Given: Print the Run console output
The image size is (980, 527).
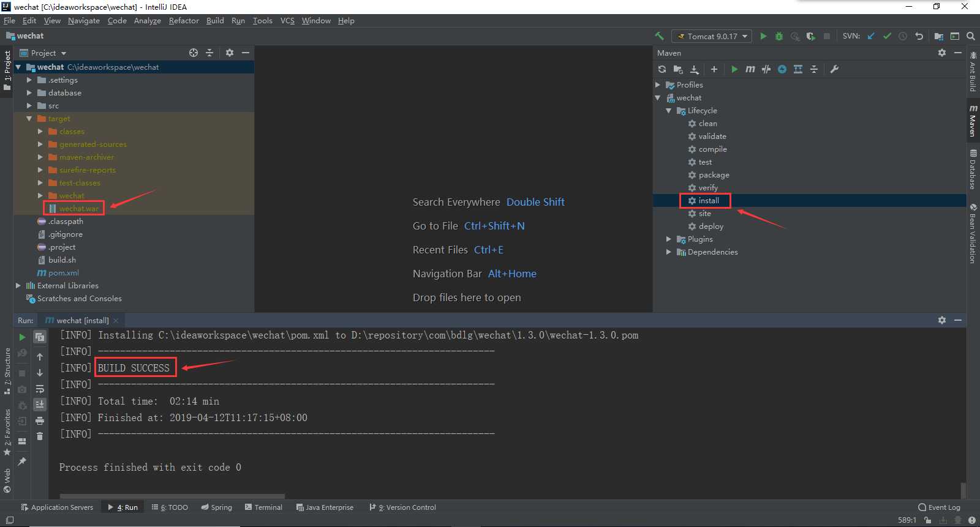Looking at the screenshot, I should point(40,420).
